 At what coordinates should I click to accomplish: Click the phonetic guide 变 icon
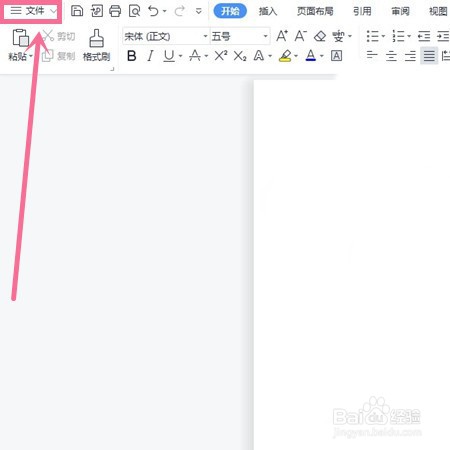(338, 36)
